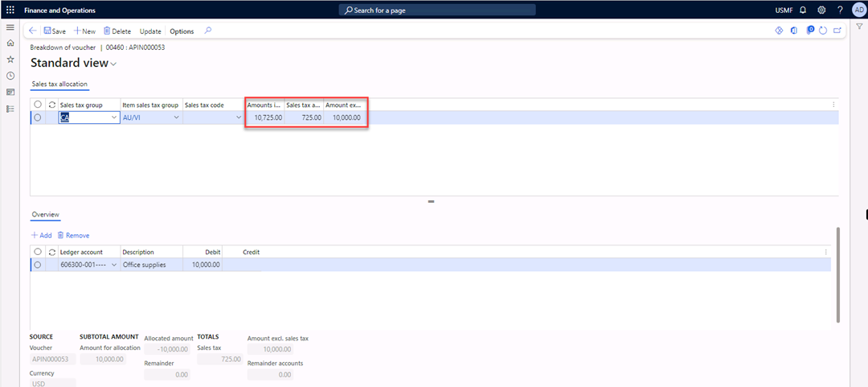The width and height of the screenshot is (868, 387).
Task: Select the Office supplies ledger row
Action: pos(38,265)
